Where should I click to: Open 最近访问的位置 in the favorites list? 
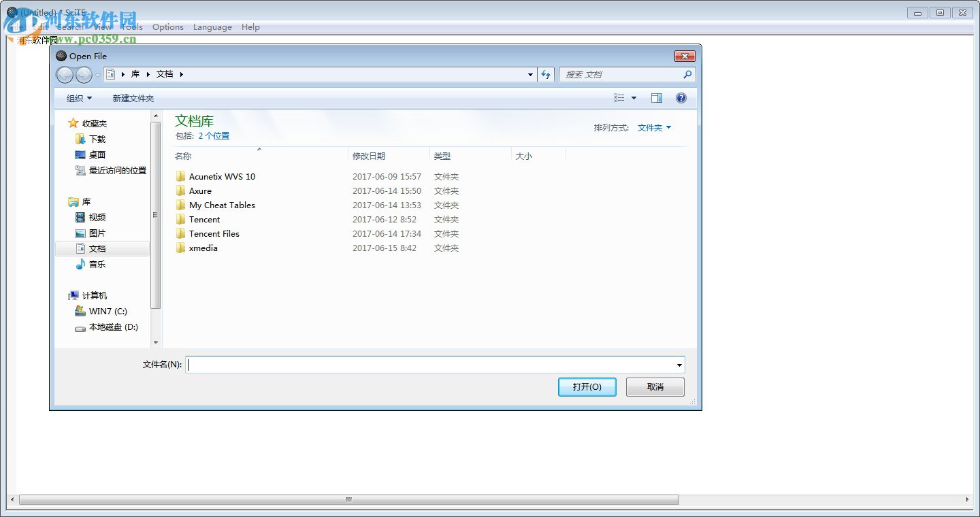pyautogui.click(x=111, y=170)
